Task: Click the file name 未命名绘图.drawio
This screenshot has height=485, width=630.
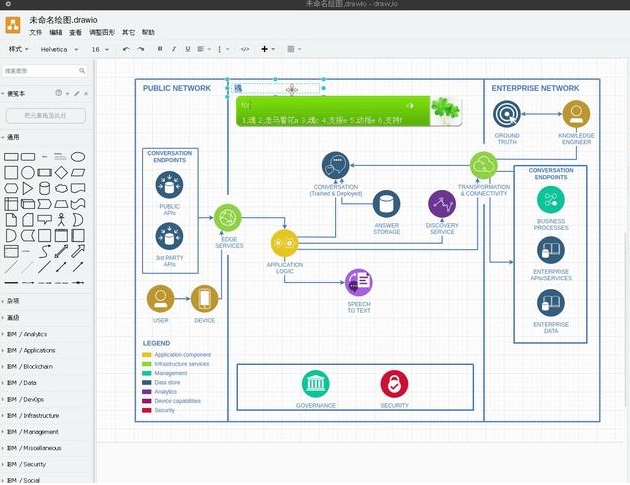Action: pyautogui.click(x=63, y=20)
